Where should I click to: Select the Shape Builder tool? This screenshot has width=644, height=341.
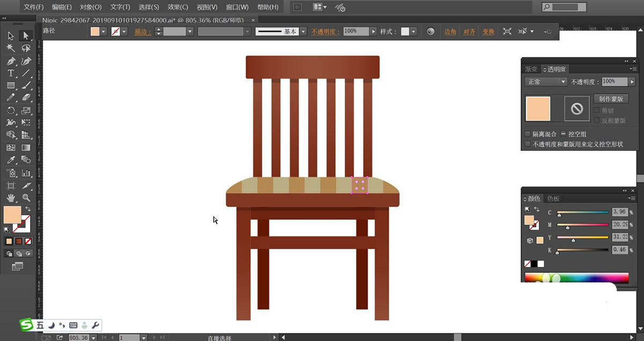pyautogui.click(x=11, y=135)
